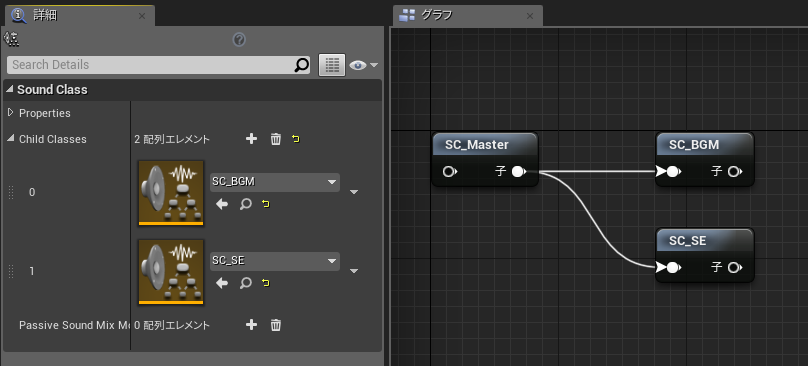808x366 pixels.
Task: Open element options arrow for index 0
Action: click(354, 192)
